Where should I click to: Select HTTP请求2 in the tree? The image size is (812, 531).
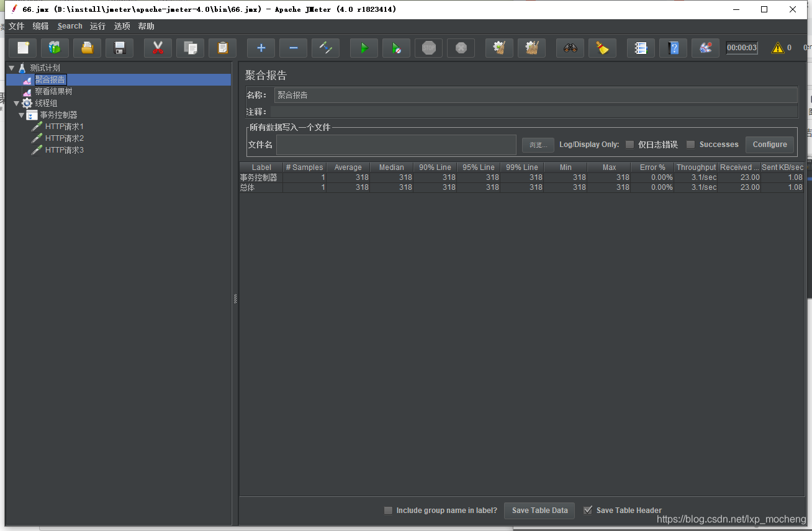pos(65,138)
